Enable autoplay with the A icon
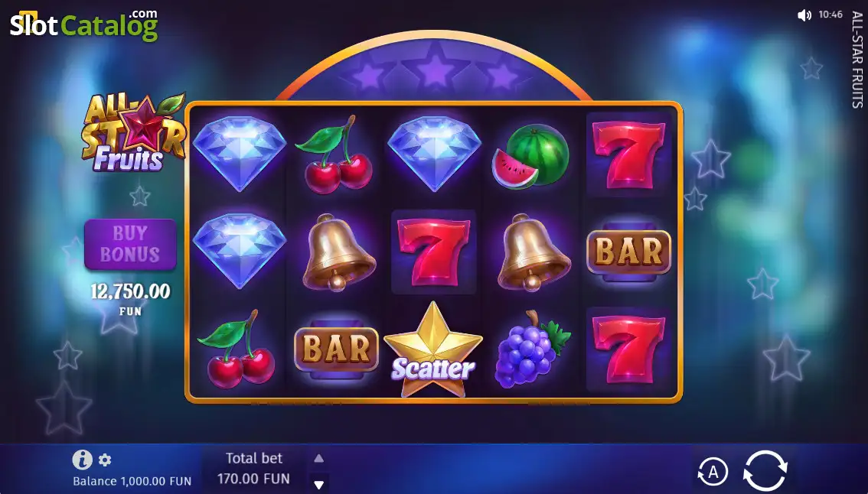The image size is (868, 494). coord(713,472)
